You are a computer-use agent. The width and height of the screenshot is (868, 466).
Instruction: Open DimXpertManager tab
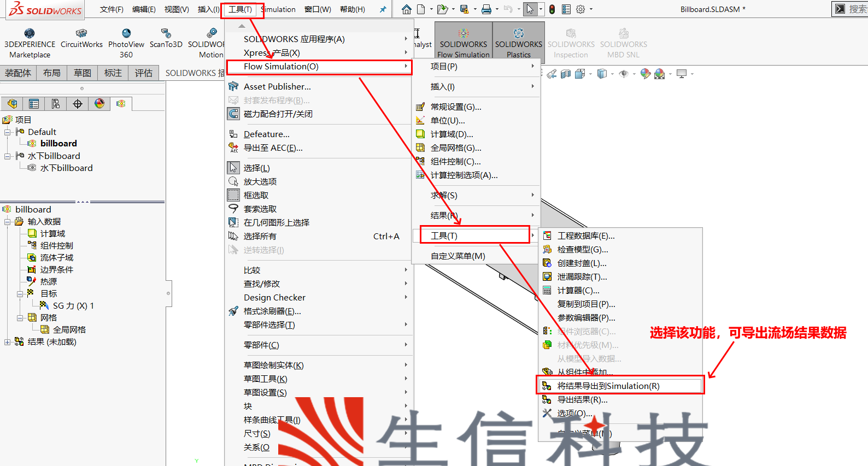pos(78,104)
